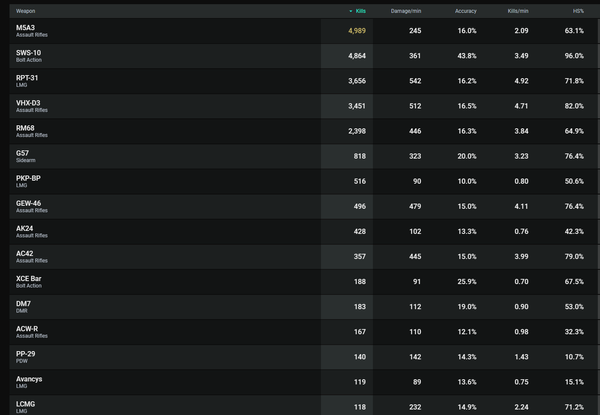Sort by Accuracy column header
Image resolution: width=600 pixels, height=415 pixels.
point(466,11)
